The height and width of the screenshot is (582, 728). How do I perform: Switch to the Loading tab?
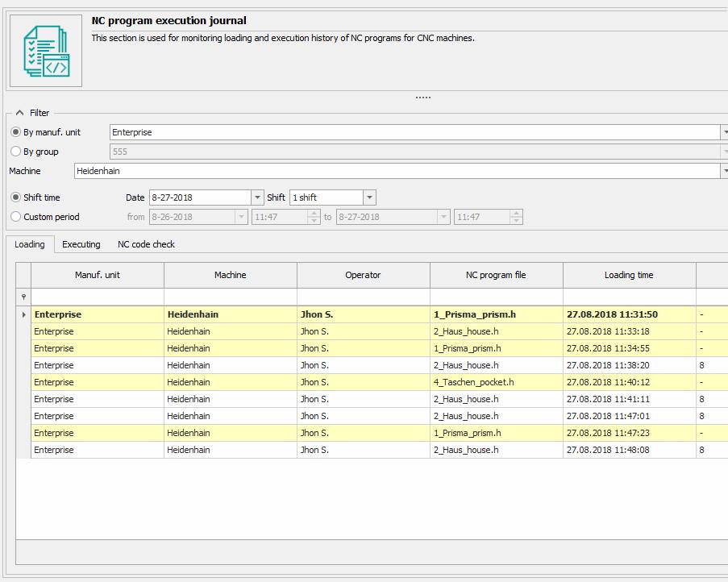[x=30, y=244]
